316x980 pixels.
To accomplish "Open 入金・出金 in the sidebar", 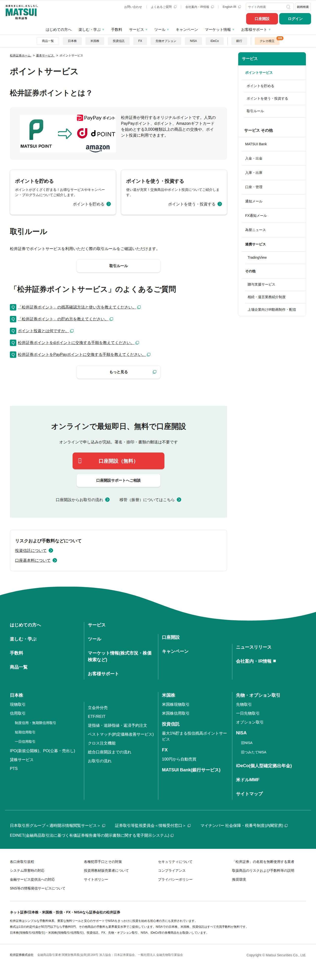I will [x=254, y=159].
